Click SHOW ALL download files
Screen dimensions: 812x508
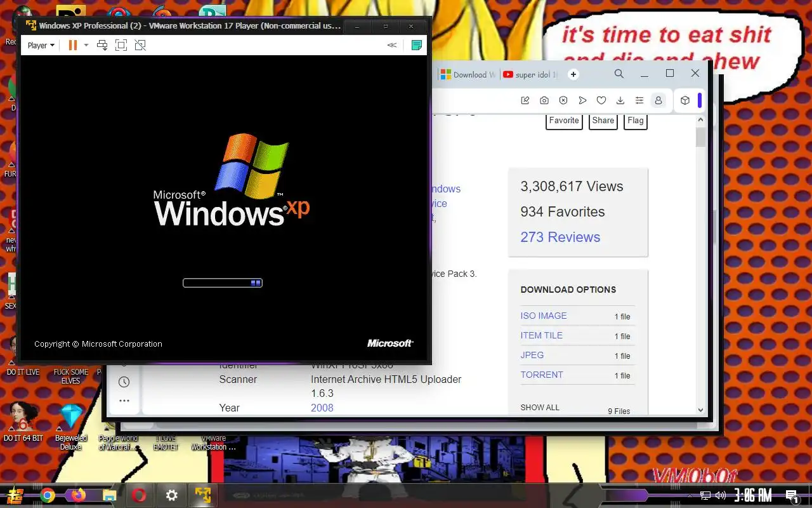tap(540, 407)
